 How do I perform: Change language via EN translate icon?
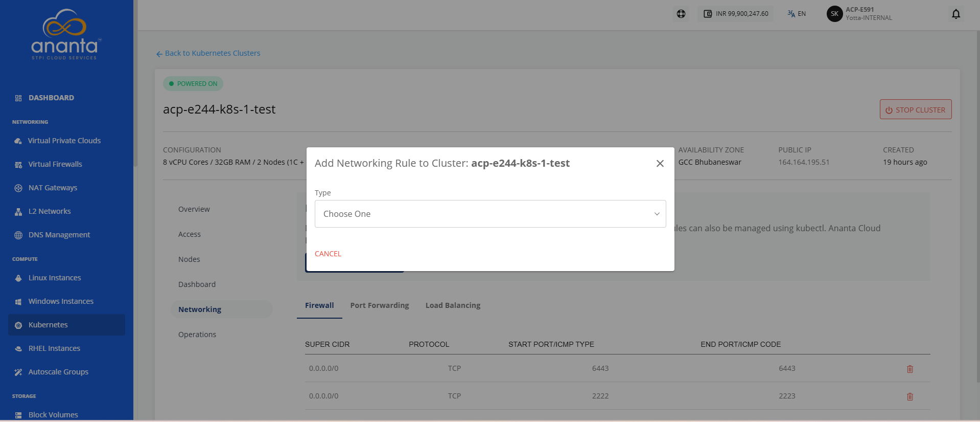tap(797, 14)
